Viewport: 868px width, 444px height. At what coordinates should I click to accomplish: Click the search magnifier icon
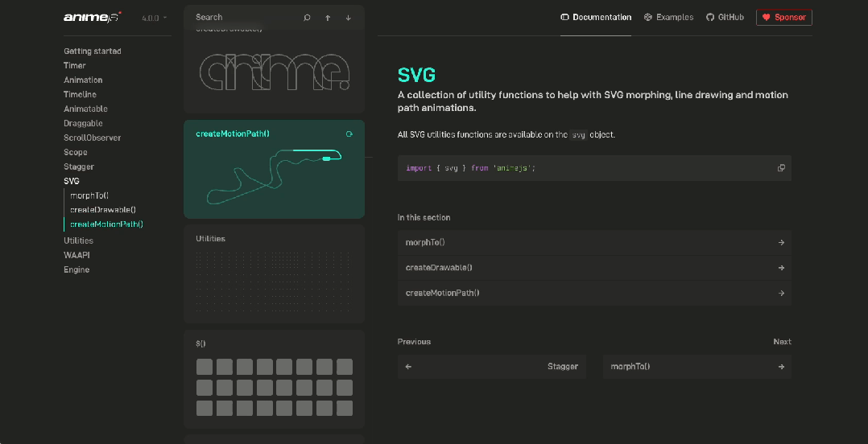click(x=308, y=18)
